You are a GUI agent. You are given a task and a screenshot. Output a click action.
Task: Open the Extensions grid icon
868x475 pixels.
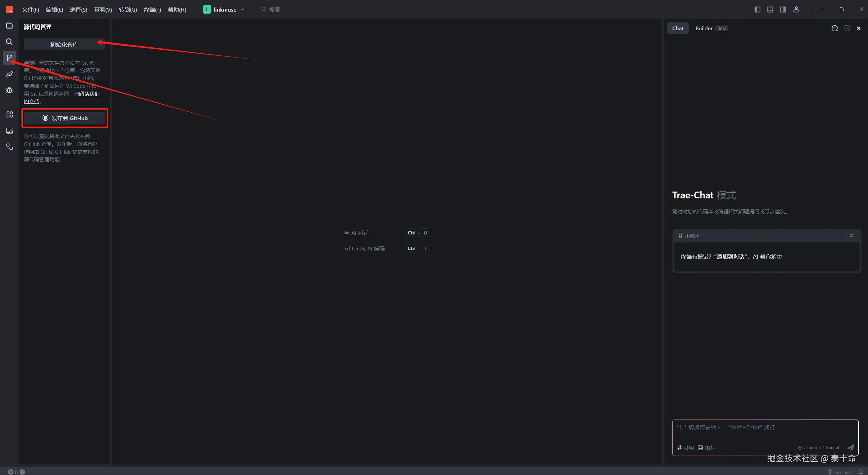point(9,115)
